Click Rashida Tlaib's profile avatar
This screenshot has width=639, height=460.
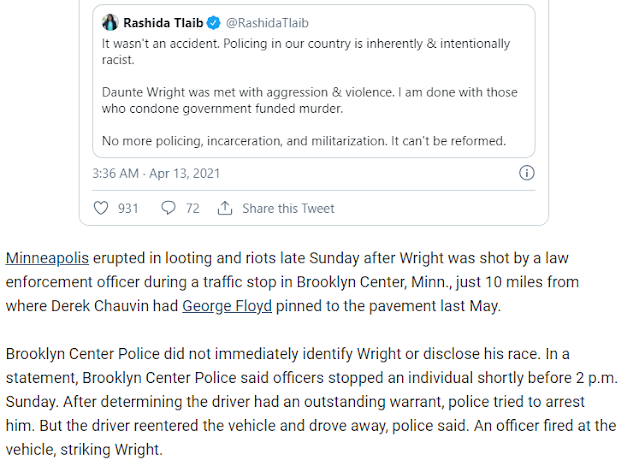(110, 22)
